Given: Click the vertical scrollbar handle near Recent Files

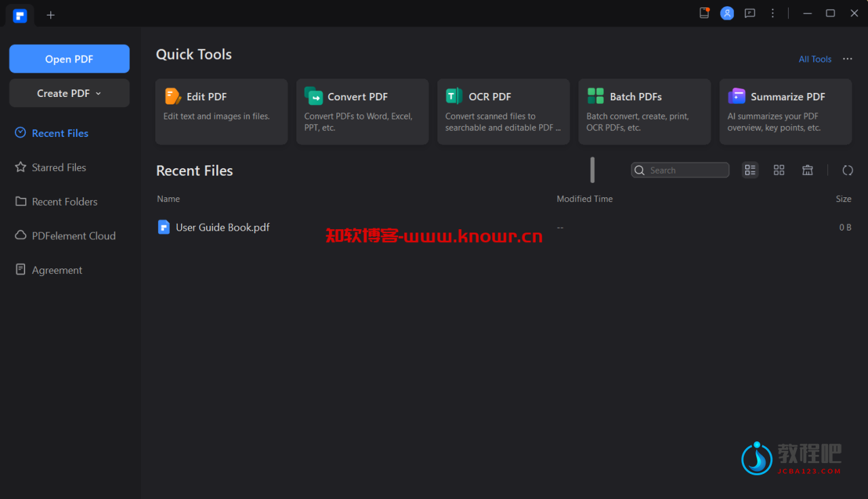Looking at the screenshot, I should point(592,170).
